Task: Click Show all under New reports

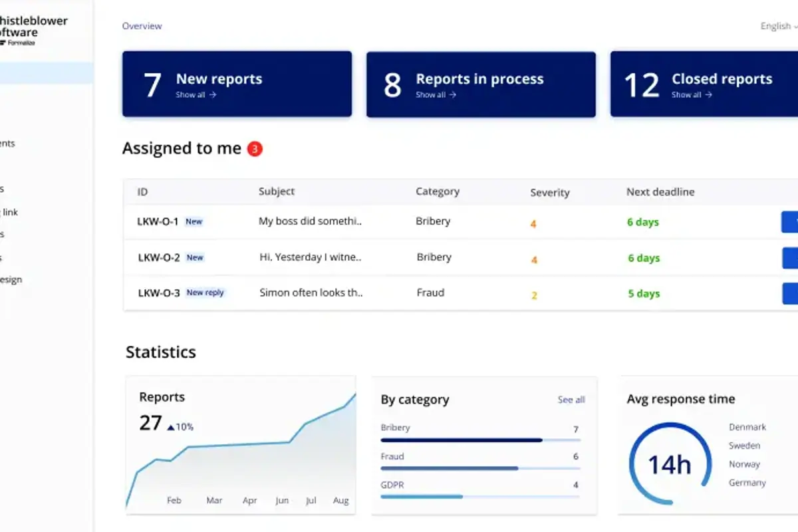Action: pyautogui.click(x=196, y=95)
